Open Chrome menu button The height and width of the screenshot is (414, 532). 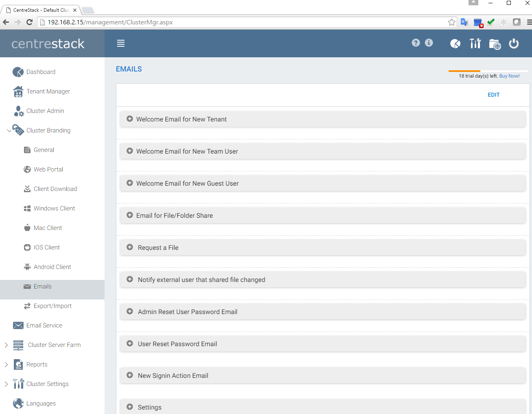(529, 22)
